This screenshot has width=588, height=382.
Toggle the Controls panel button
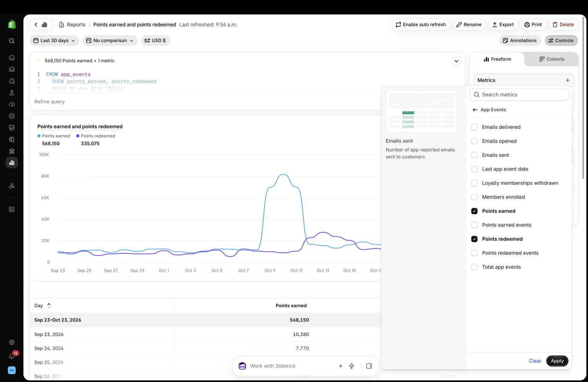(561, 40)
